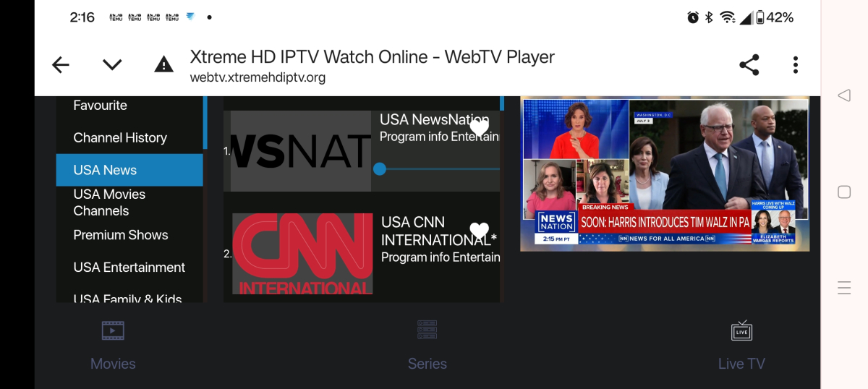This screenshot has height=389, width=868.
Task: Expand the downward chevron beside back arrow
Action: [112, 65]
